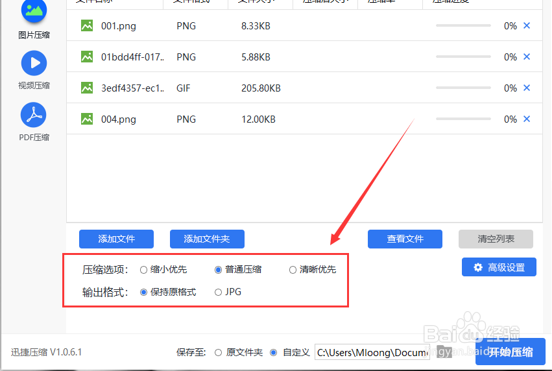This screenshot has height=371, width=552.
Task: Choose 保持原格式 output format
Action: [143, 292]
